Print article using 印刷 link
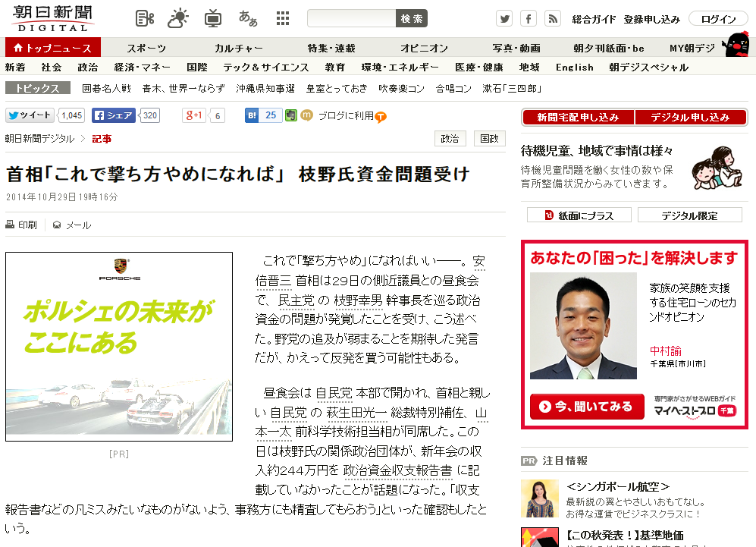Image resolution: width=756 pixels, height=547 pixels. (x=21, y=225)
